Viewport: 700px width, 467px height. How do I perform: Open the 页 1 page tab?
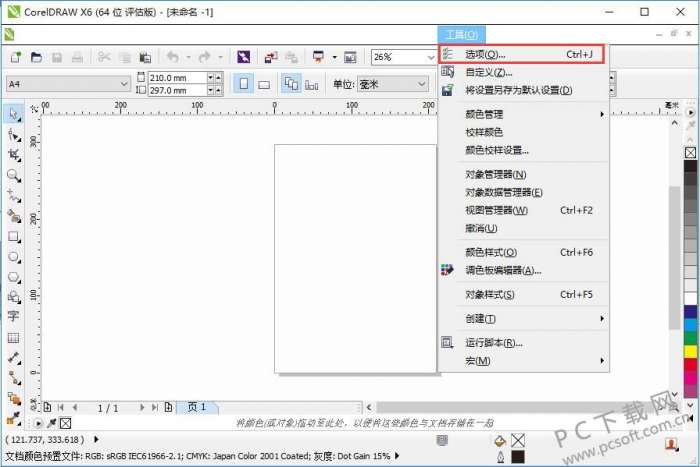(197, 407)
